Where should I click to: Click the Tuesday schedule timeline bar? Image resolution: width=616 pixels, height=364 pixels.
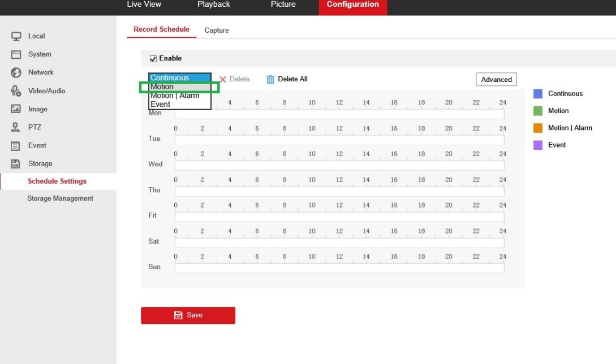[339, 140]
